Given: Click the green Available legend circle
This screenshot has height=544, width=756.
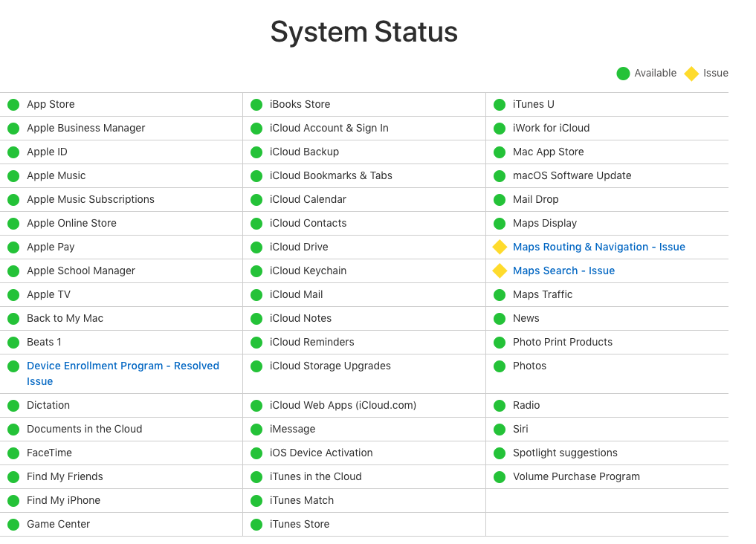Looking at the screenshot, I should pos(623,74).
